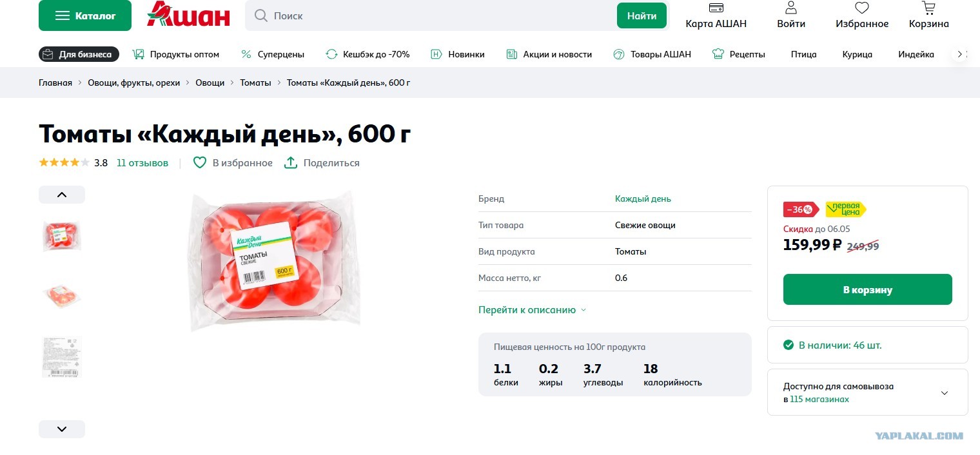This screenshot has width=980, height=455.
Task: Move gallery thumbnails down with arrow
Action: point(62,429)
